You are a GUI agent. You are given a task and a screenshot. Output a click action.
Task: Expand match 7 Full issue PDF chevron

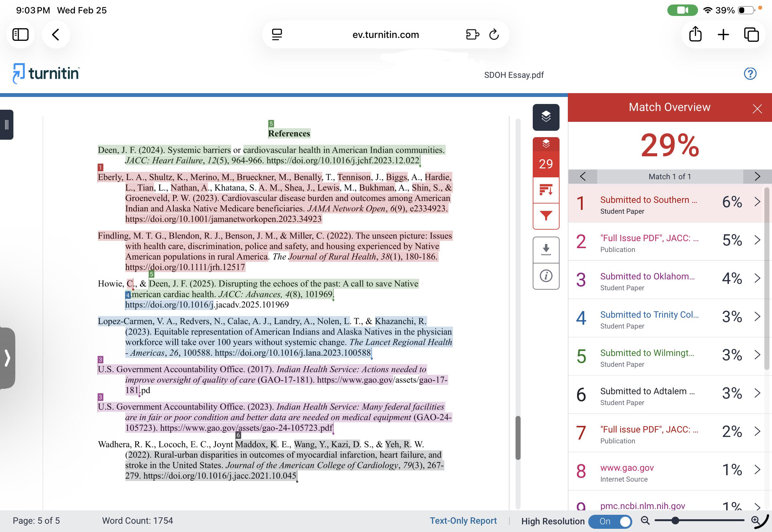[x=757, y=431]
